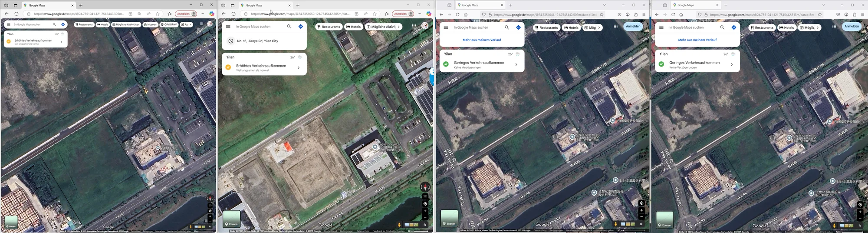
Task: Expand category chips arrow in google.de Edge window
Action: [x=191, y=24]
